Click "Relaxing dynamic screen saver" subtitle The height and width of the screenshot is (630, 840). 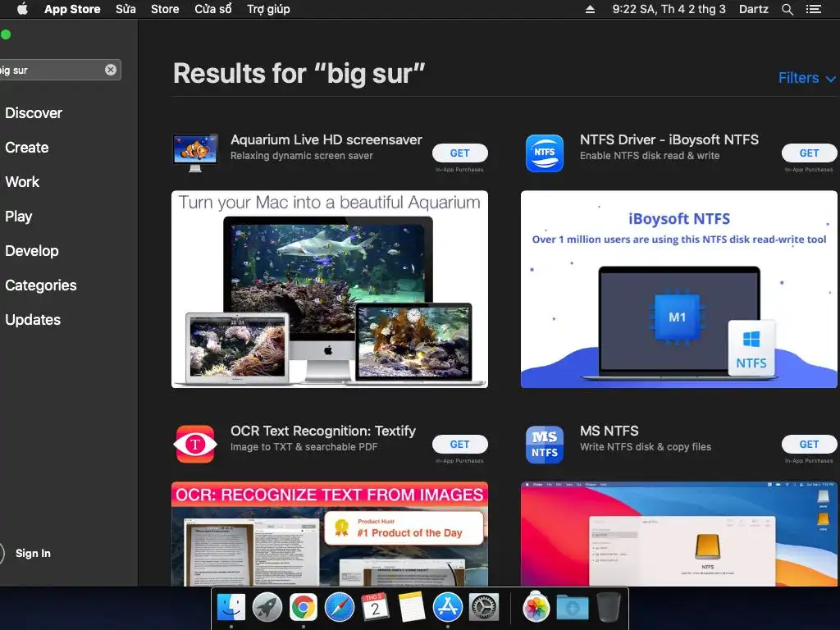pos(302,156)
